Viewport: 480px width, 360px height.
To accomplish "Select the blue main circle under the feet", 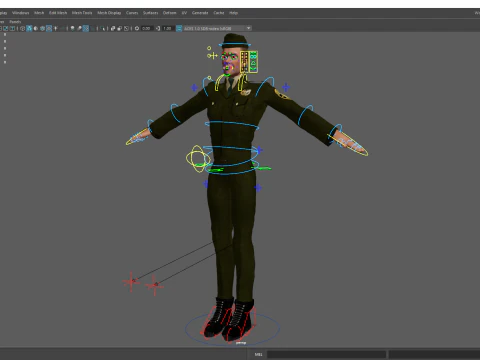I will (232, 329).
